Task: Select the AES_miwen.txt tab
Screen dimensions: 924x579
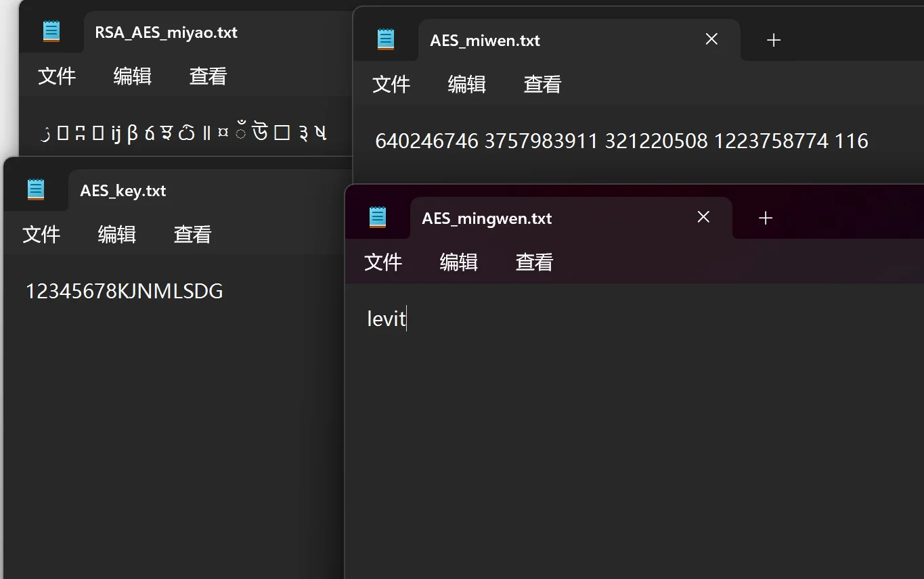Action: tap(485, 41)
